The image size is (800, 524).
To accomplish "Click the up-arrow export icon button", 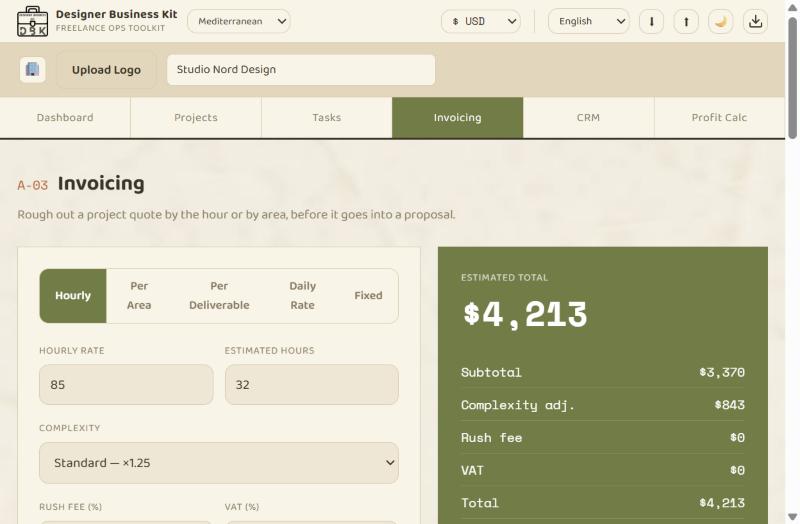I will pos(686,21).
